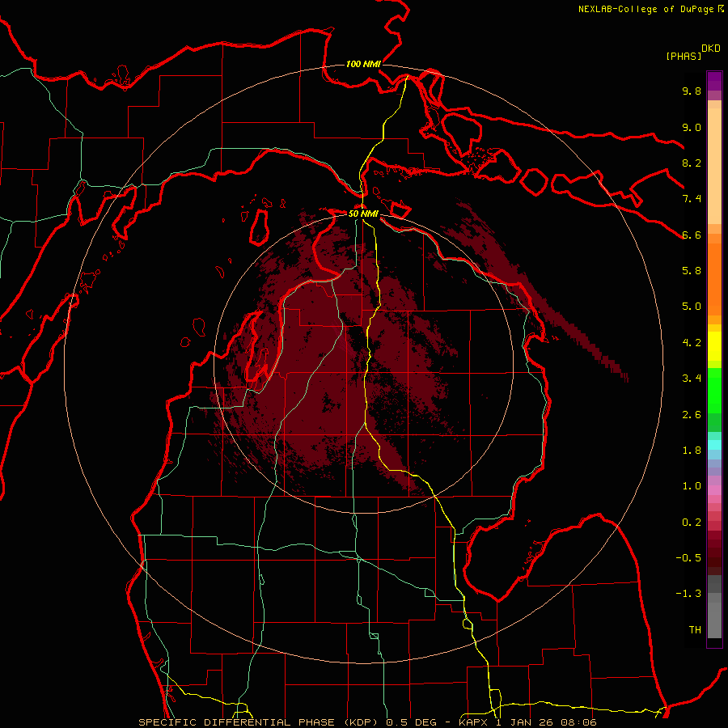Image resolution: width=728 pixels, height=728 pixels.
Task: Click the 100 NMI range ring label
Action: pyautogui.click(x=363, y=64)
